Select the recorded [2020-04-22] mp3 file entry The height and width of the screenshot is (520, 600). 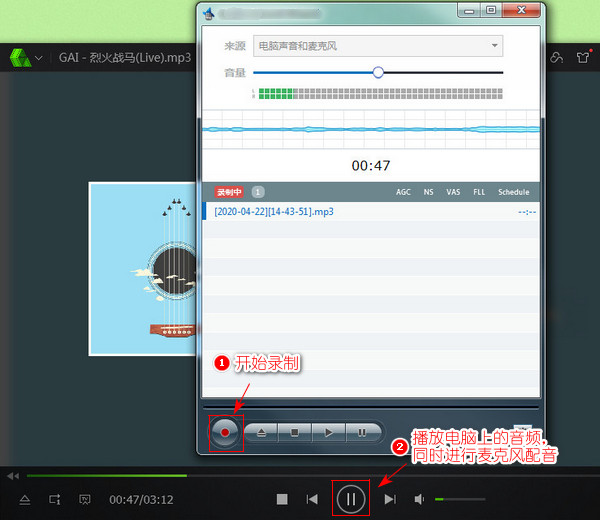274,212
